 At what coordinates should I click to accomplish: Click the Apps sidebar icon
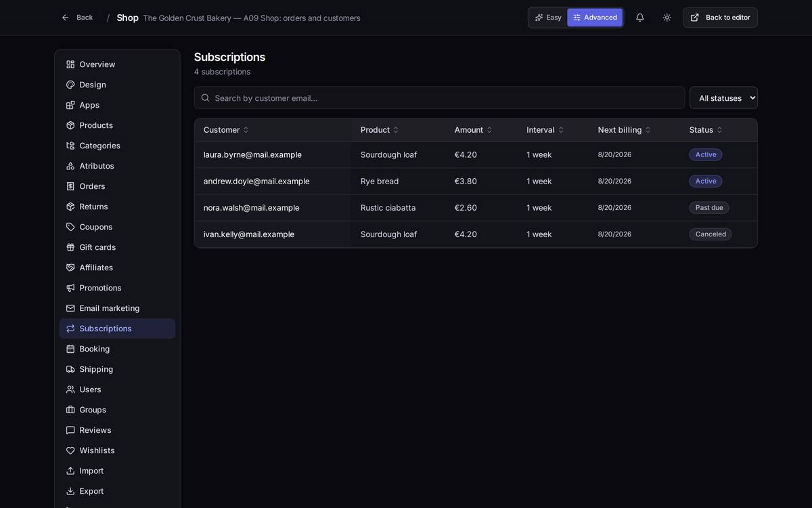pos(70,105)
